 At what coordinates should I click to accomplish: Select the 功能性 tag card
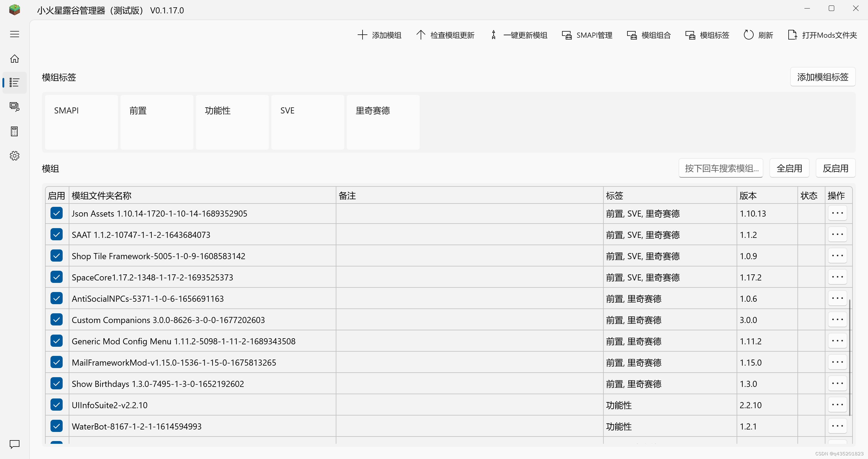click(232, 122)
